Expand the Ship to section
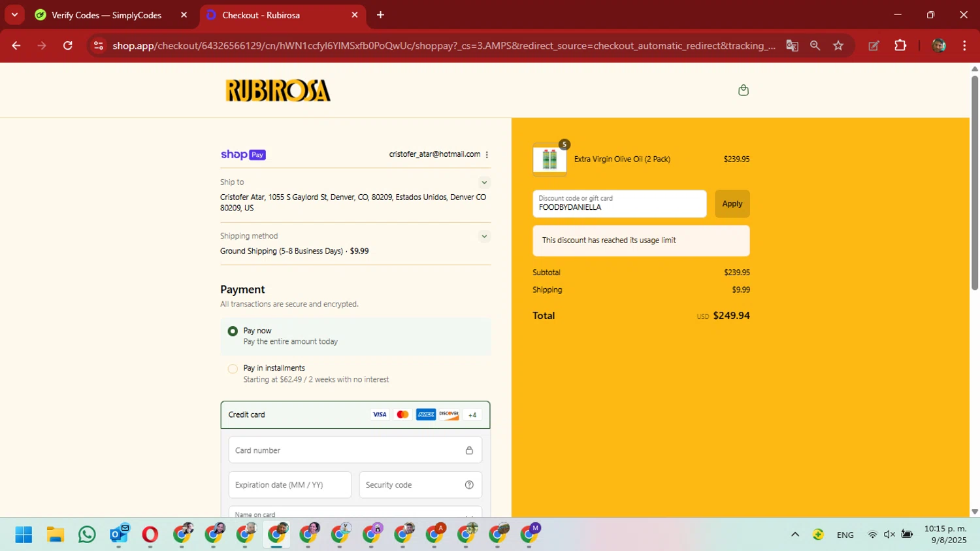 pos(484,182)
